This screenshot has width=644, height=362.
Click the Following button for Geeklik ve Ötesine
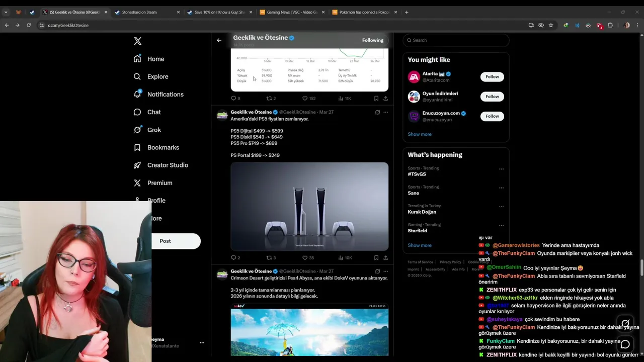[x=372, y=40]
